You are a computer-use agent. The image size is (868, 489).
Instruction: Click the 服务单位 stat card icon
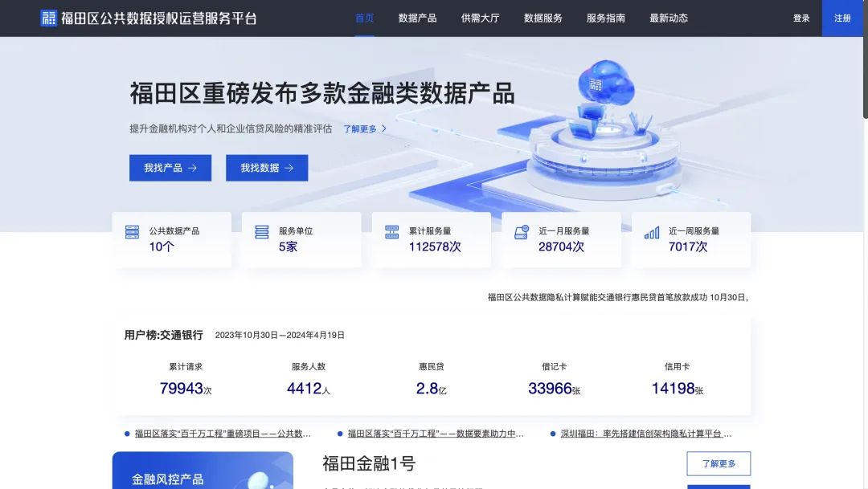tap(261, 232)
